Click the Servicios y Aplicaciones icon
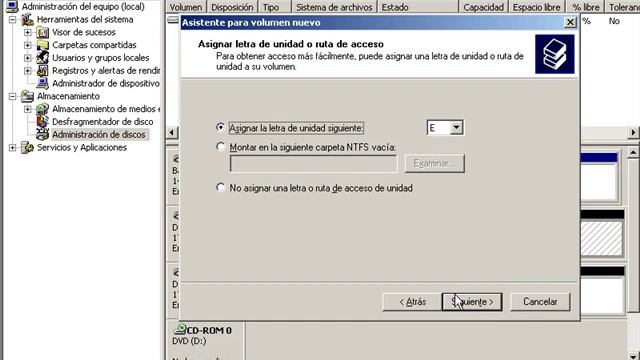 [27, 147]
